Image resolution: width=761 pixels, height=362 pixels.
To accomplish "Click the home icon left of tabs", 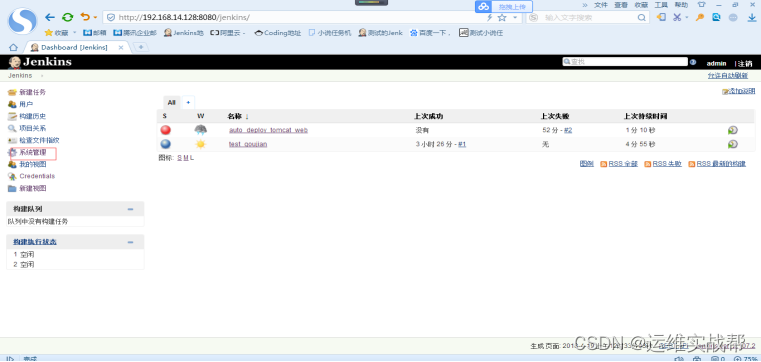I will 13,48.
